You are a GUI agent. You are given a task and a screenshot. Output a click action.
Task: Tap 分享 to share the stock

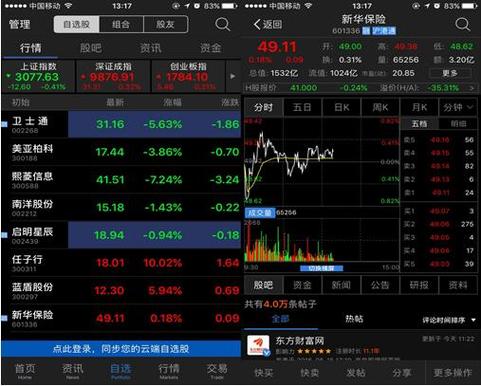[x=402, y=373]
